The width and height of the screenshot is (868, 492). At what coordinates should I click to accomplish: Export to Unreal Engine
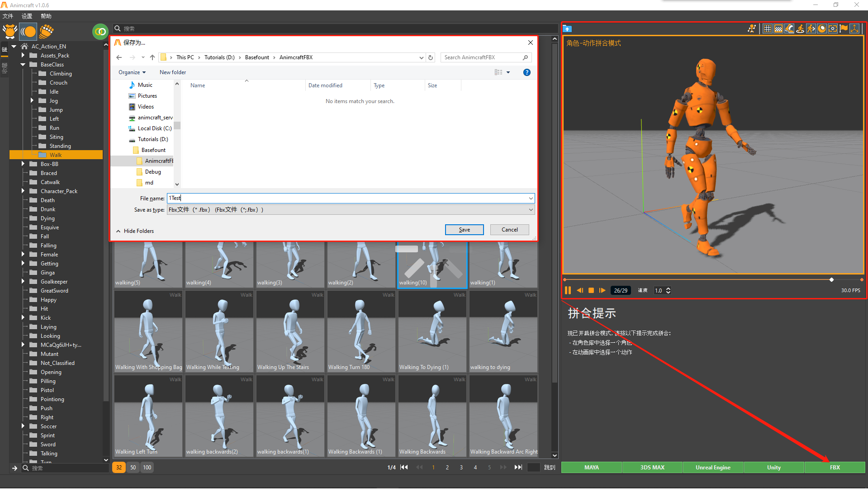[713, 468]
